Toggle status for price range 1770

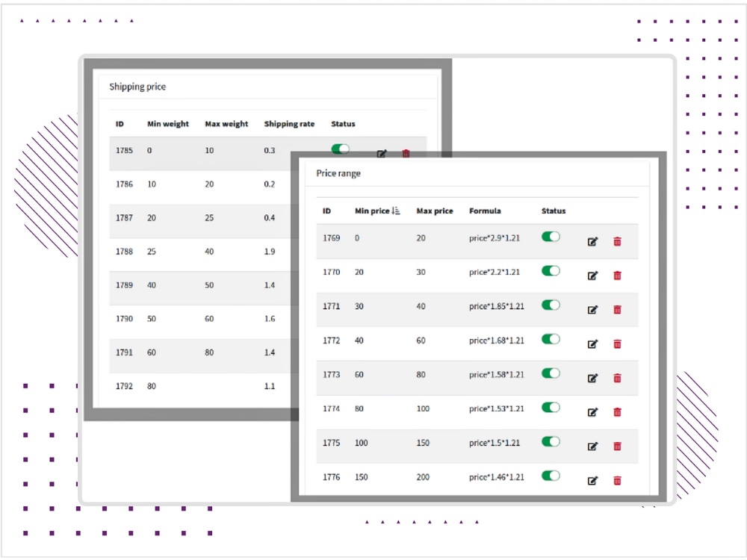tap(551, 271)
